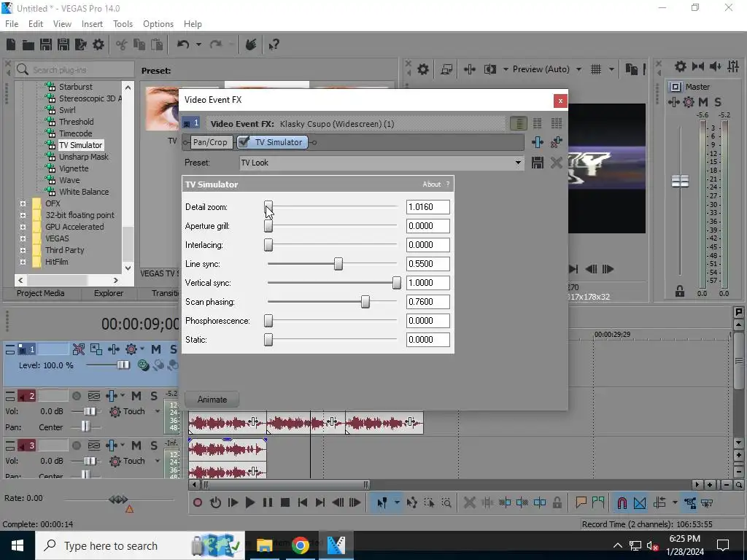The image size is (747, 560).
Task: Mute audio track 3
Action: tap(136, 446)
